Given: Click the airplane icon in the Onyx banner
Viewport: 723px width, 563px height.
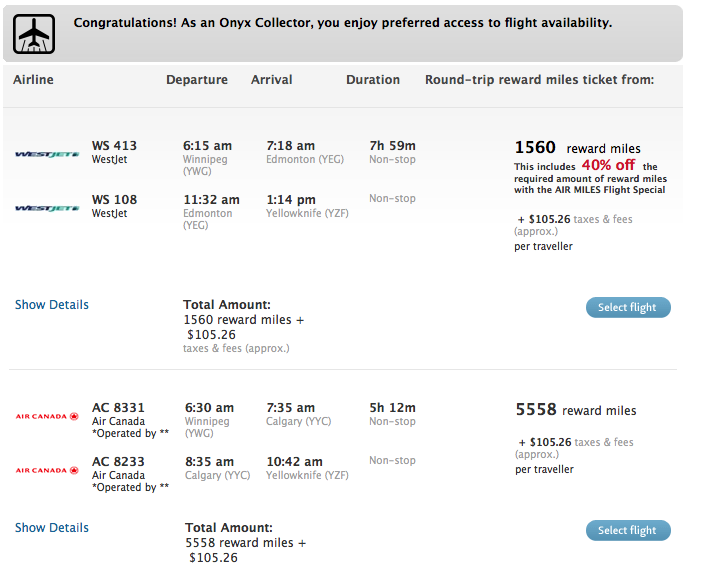Looking at the screenshot, I should pos(34,34).
